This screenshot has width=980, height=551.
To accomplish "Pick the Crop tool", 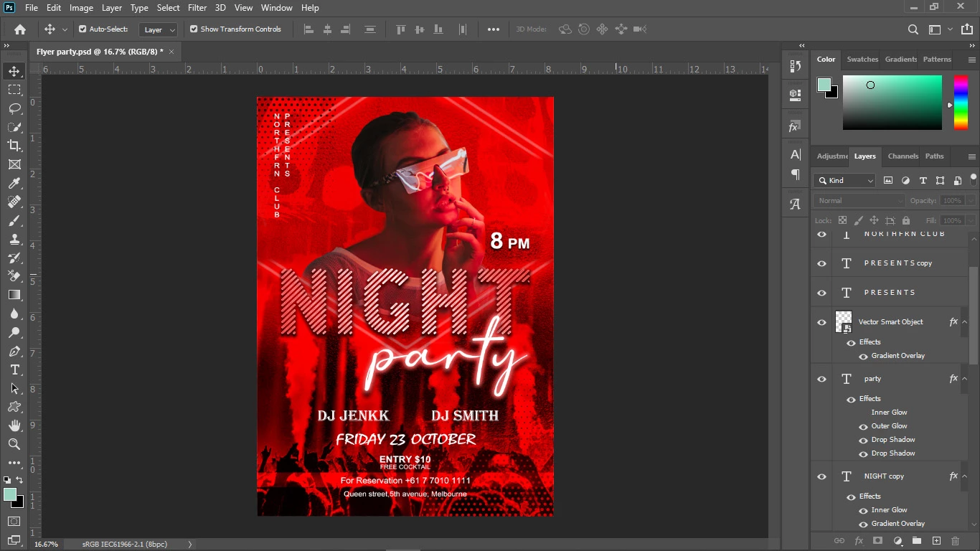I will (x=14, y=146).
